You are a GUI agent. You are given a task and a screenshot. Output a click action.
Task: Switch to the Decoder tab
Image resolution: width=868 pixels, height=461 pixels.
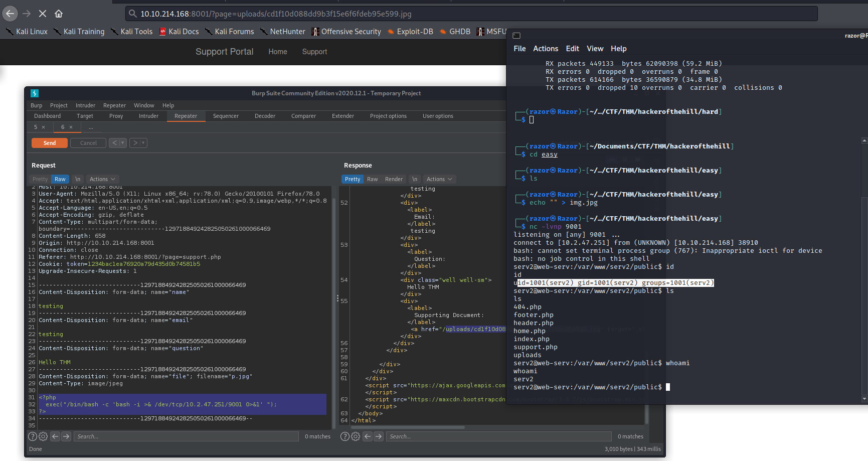point(265,116)
